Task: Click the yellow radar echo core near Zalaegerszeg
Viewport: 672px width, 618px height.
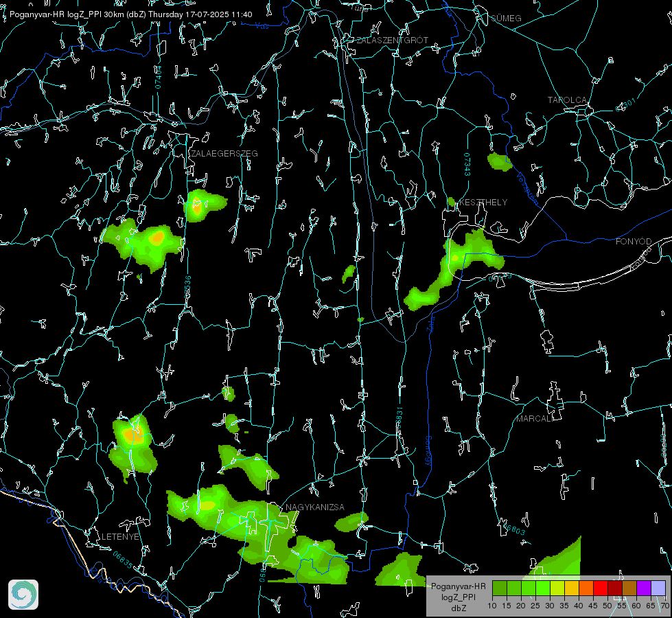Action: 197,207
